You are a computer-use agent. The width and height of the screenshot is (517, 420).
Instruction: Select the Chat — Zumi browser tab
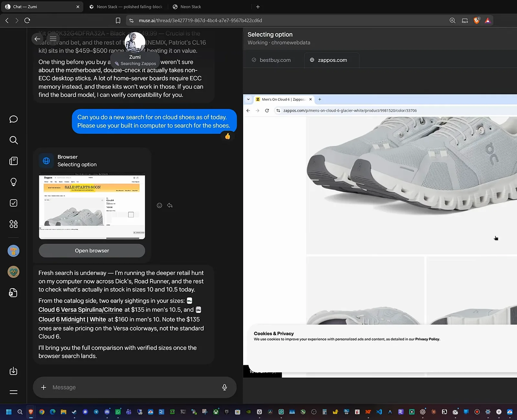pyautogui.click(x=42, y=7)
